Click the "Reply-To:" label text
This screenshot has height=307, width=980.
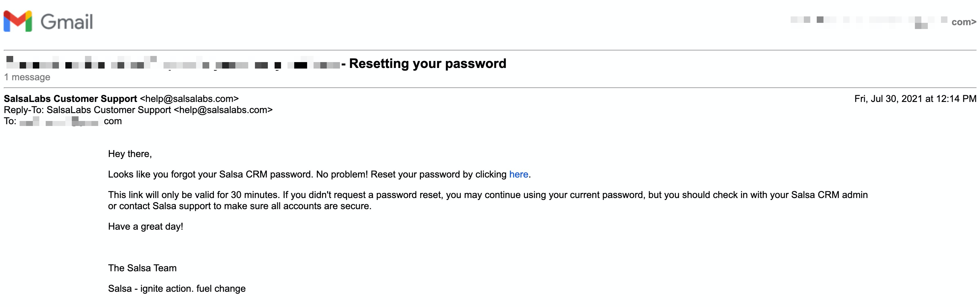(24, 110)
